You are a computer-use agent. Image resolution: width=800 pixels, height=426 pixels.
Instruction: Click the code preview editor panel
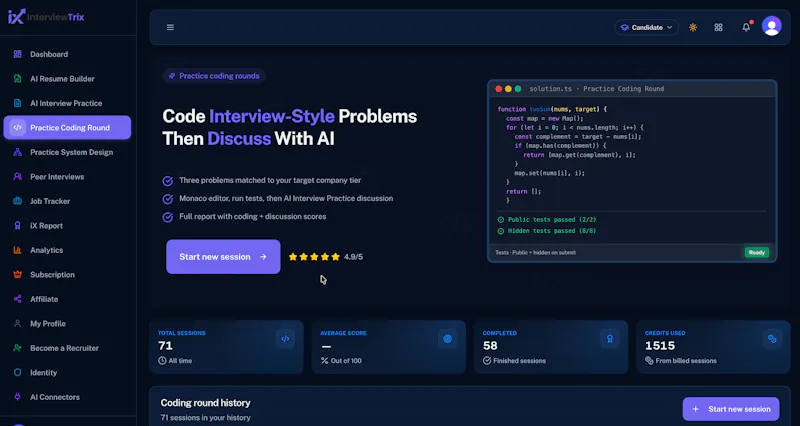pyautogui.click(x=632, y=171)
